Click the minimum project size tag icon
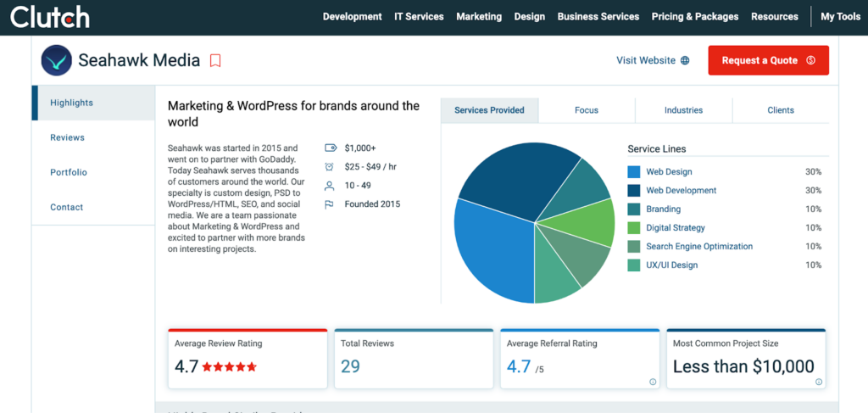Image resolution: width=868 pixels, height=413 pixels. click(331, 148)
